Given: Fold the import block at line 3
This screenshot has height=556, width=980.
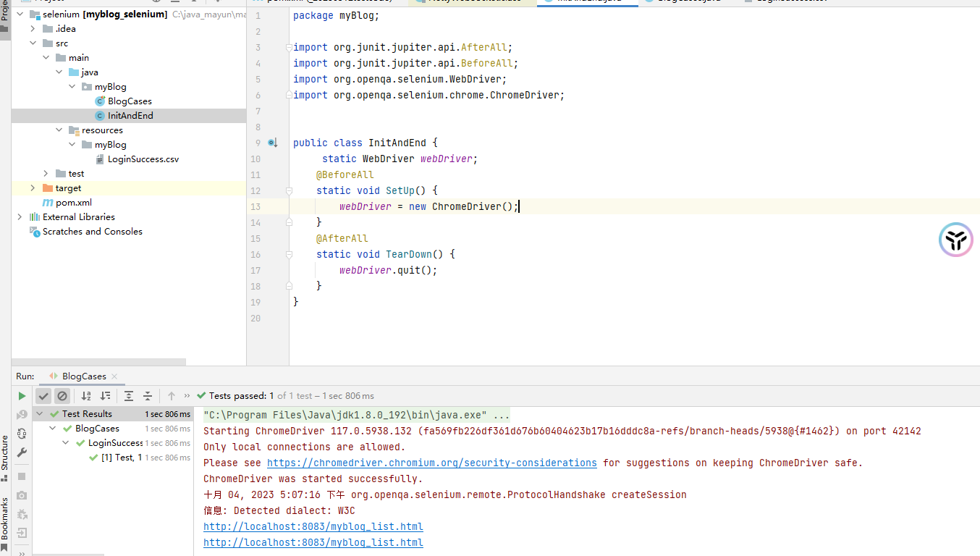Looking at the screenshot, I should click(289, 47).
